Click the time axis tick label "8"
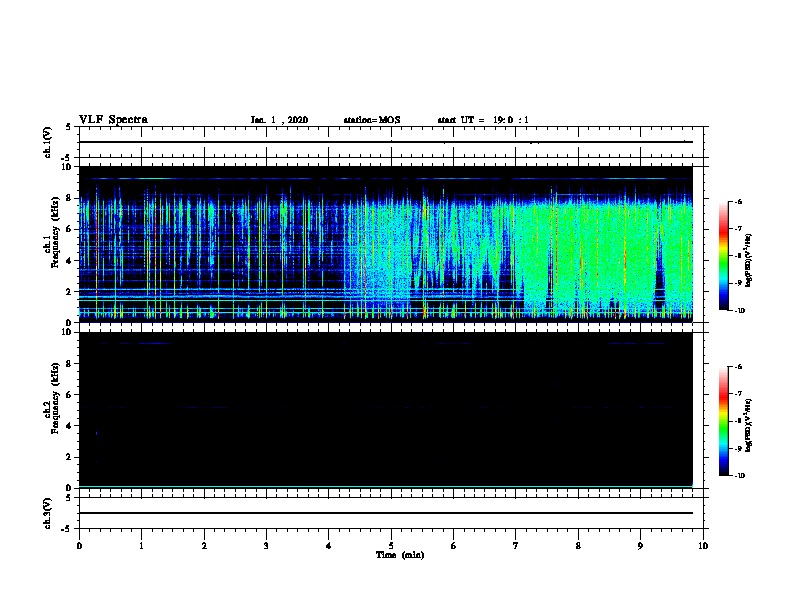 pos(578,546)
